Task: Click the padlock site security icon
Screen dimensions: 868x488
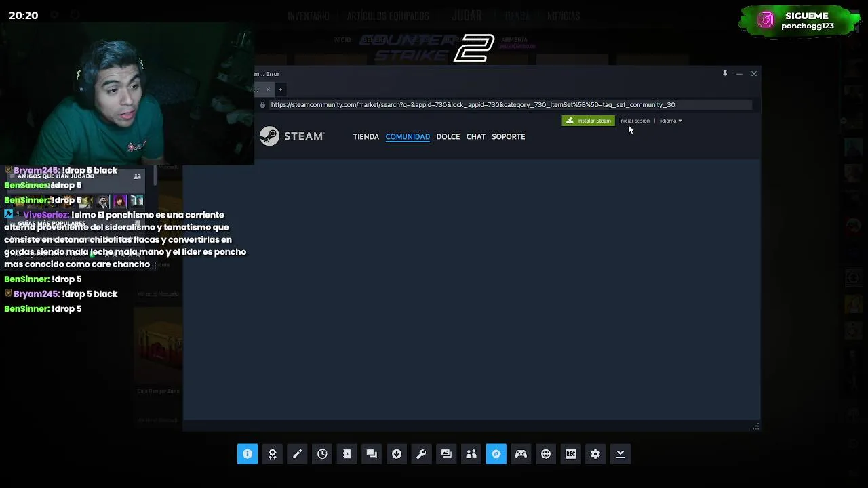Action: 262,105
